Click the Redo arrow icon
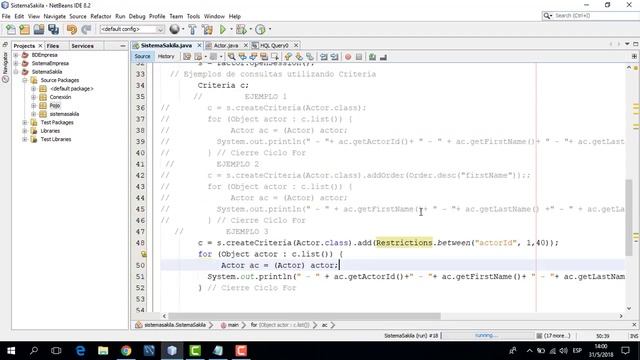 tap(86, 29)
